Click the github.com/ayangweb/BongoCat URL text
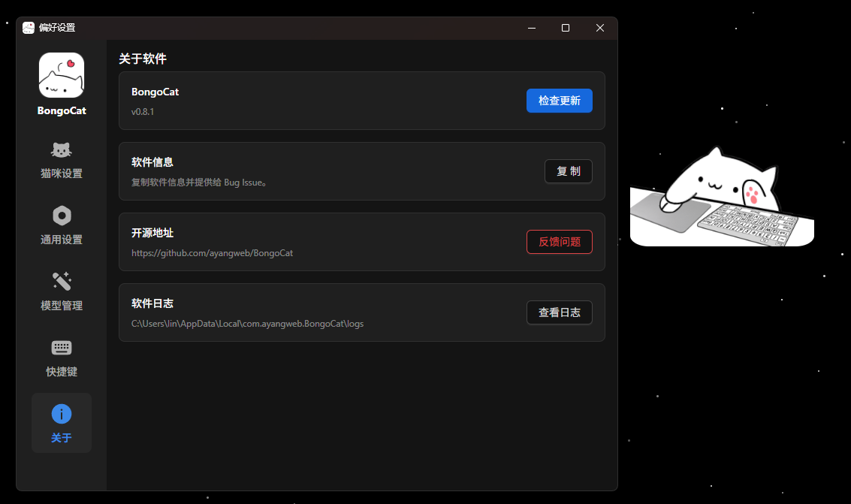 213,253
